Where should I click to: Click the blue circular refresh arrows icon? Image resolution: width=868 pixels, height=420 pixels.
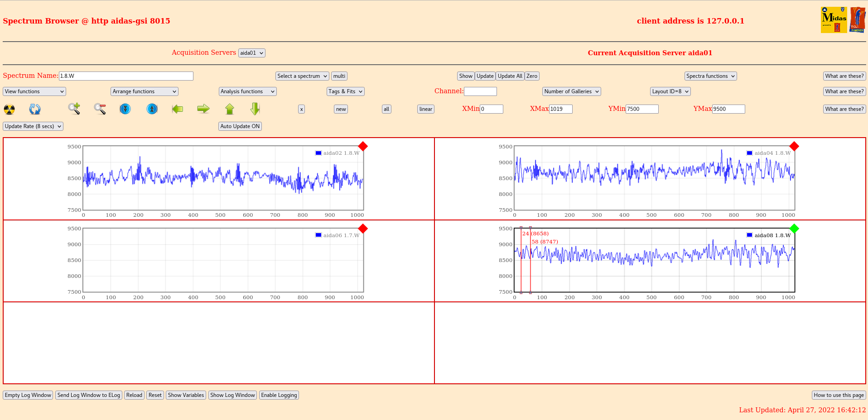[x=35, y=109]
